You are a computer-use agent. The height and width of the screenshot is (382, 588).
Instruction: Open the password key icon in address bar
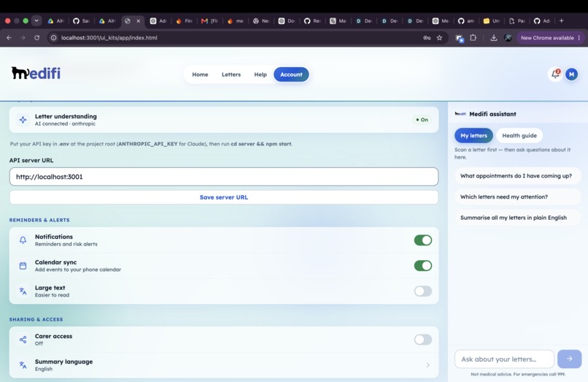[427, 37]
